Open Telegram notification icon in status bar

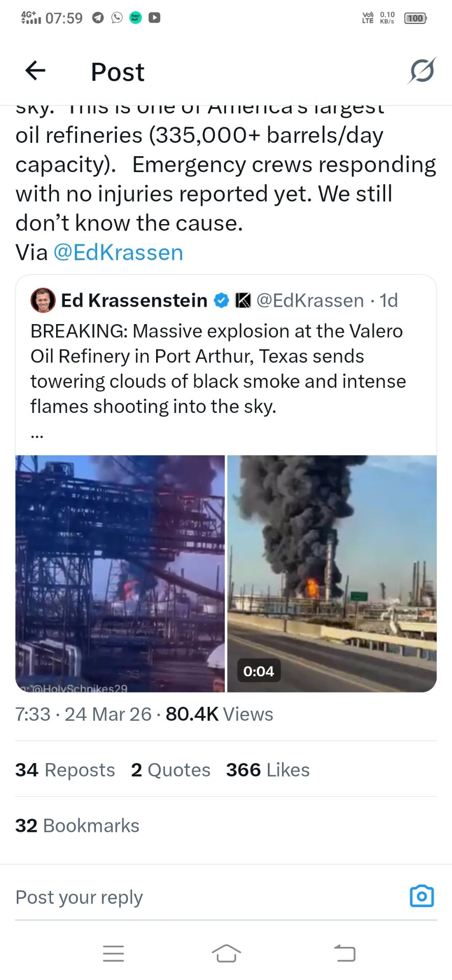tap(98, 18)
